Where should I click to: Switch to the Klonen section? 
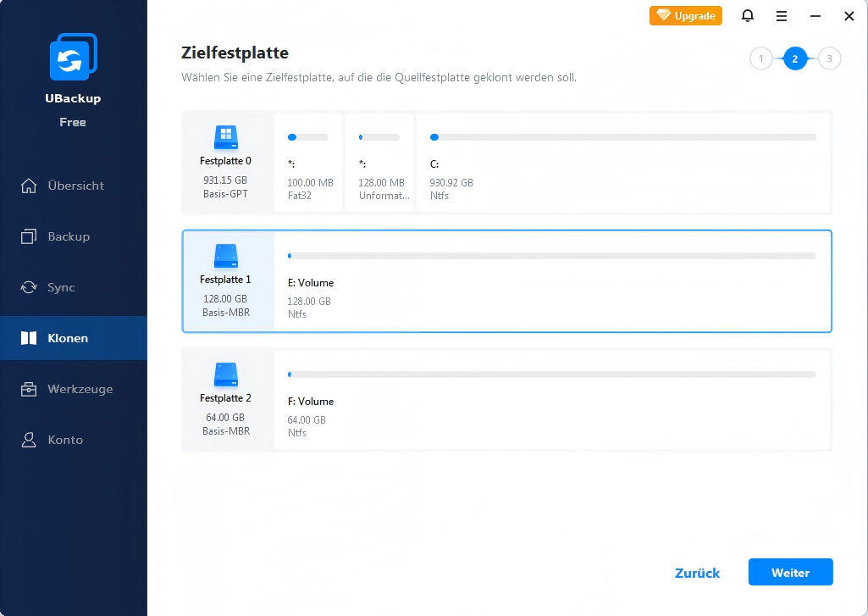68,338
